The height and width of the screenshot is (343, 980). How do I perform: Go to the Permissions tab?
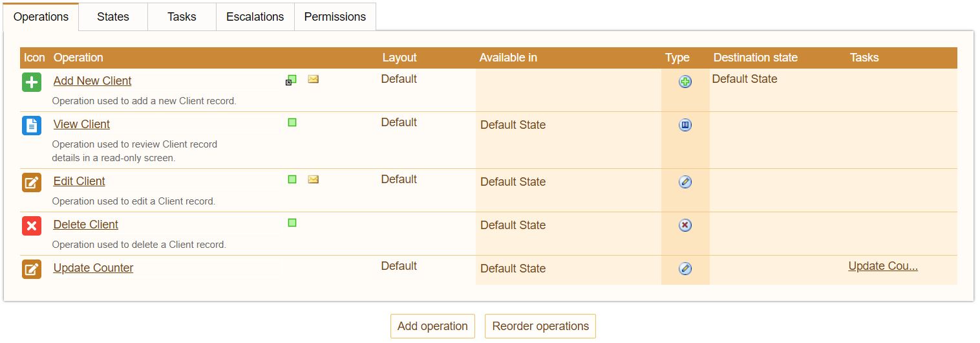[335, 17]
